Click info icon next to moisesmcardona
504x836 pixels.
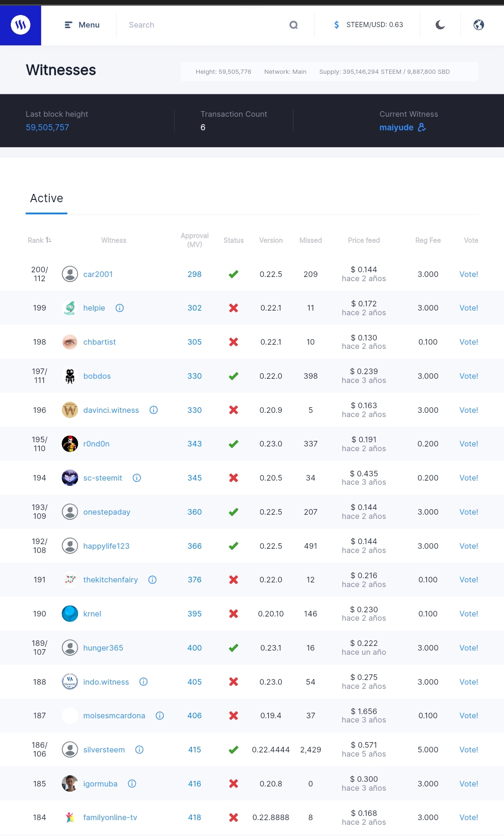point(160,716)
